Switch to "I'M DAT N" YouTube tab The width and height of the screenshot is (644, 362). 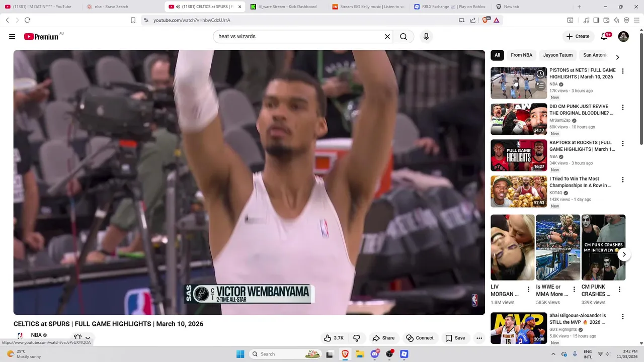pyautogui.click(x=41, y=7)
